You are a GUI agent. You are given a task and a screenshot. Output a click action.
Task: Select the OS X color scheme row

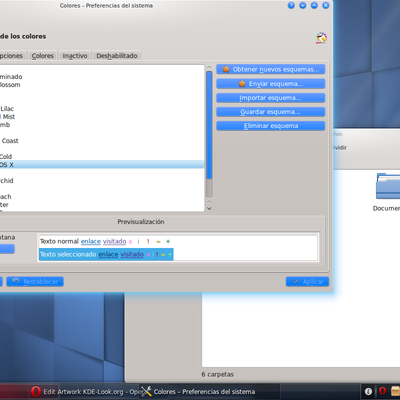[x=102, y=164]
